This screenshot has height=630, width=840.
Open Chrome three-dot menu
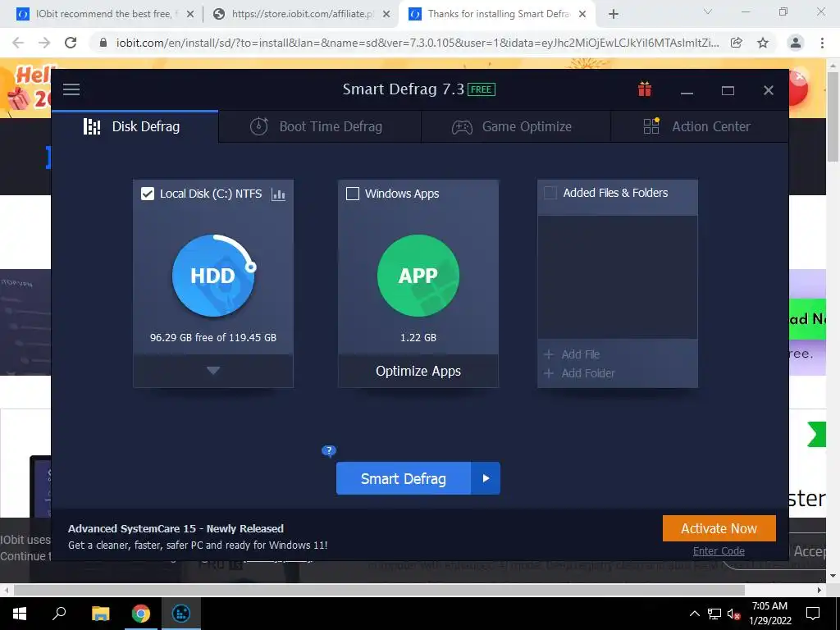click(822, 43)
